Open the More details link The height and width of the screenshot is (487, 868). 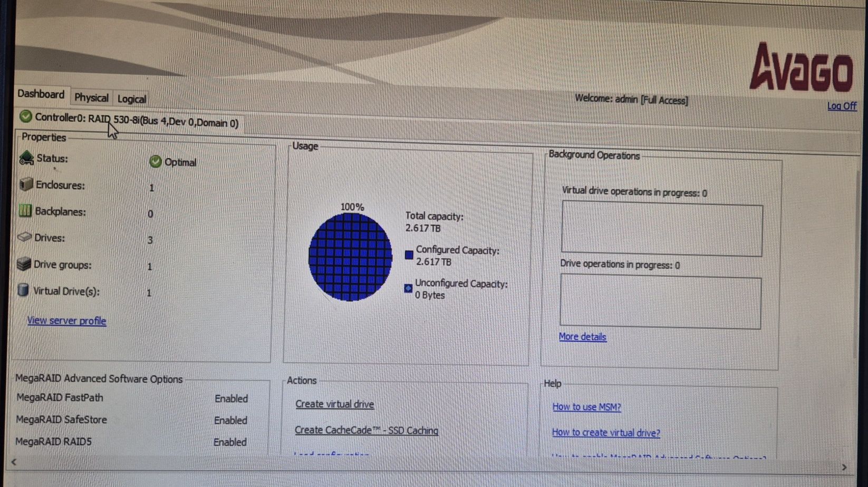point(582,337)
